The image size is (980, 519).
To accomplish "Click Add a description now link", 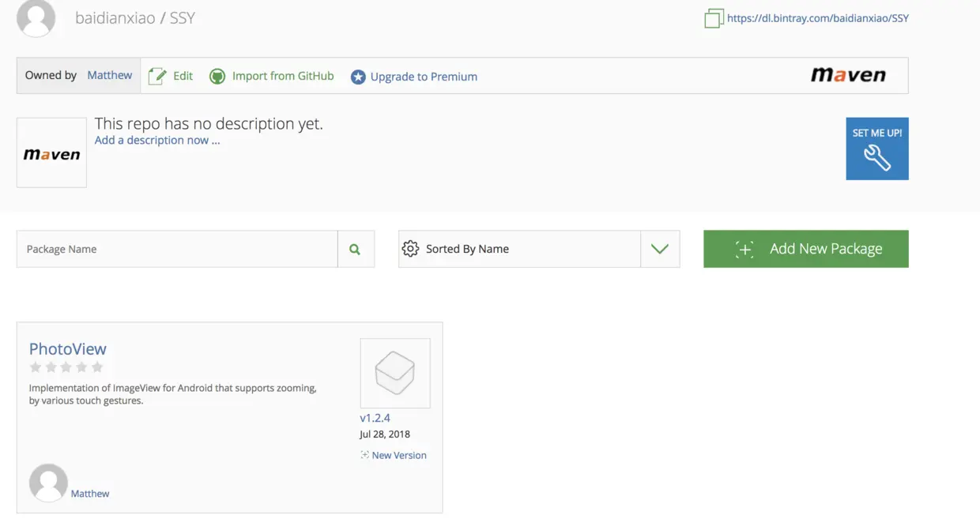I will point(157,140).
